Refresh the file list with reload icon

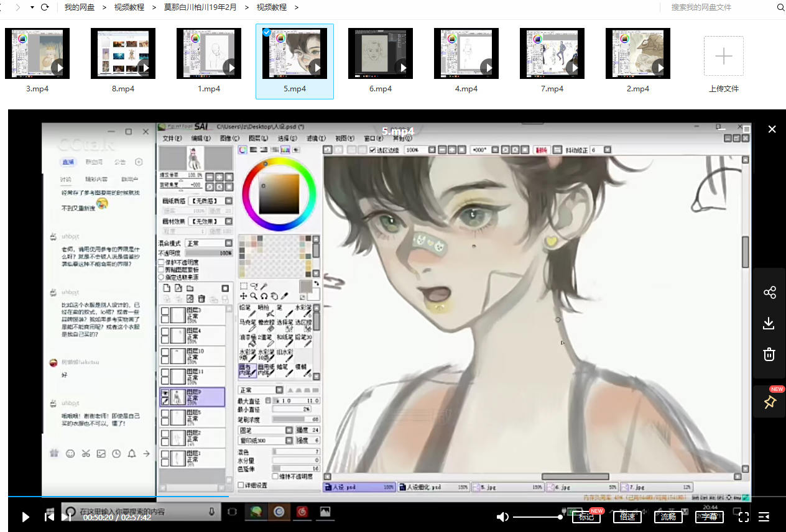(45, 7)
